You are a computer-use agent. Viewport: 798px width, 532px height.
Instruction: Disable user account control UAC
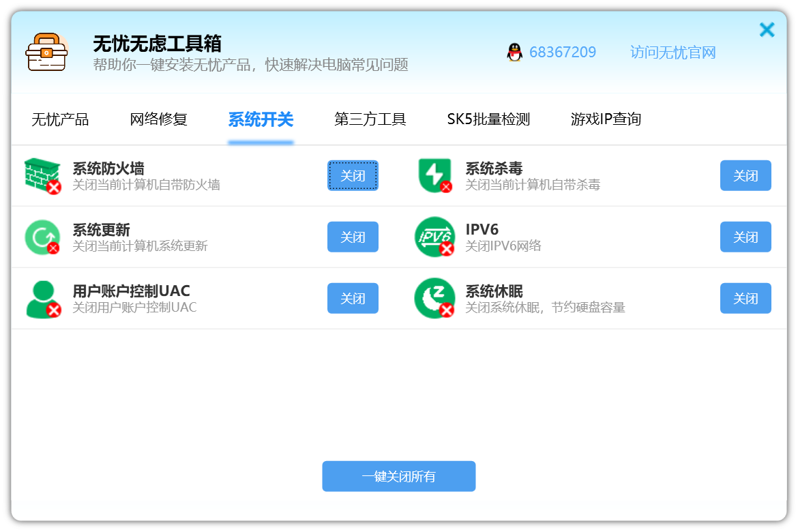pyautogui.click(x=353, y=299)
